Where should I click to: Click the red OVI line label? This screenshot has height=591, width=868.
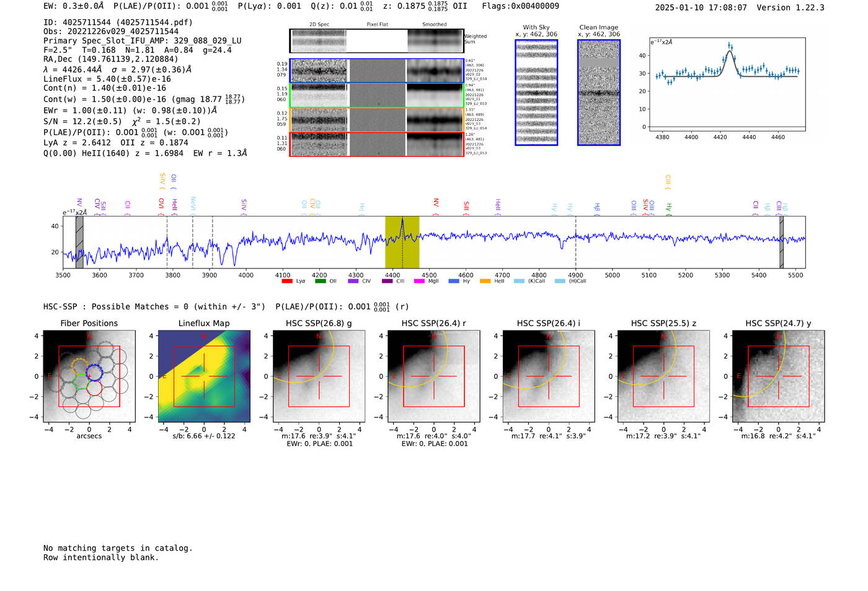click(161, 207)
